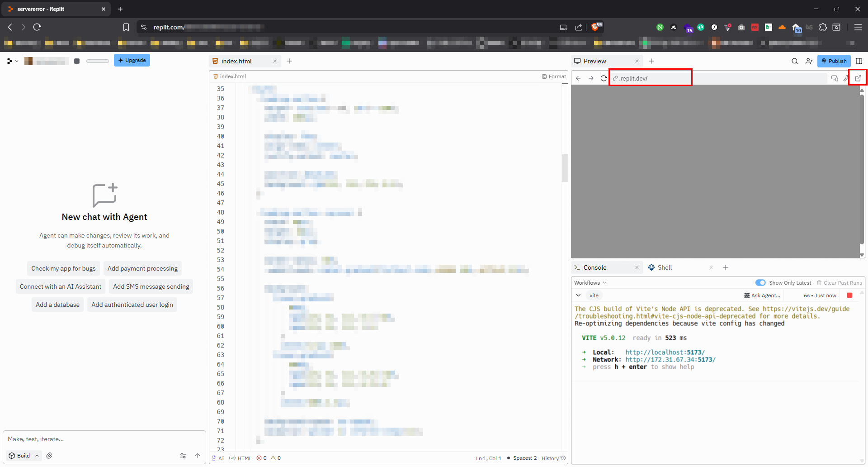Toggle the Show Only Latest switch
Viewport: 868px width, 467px height.
pyautogui.click(x=760, y=283)
